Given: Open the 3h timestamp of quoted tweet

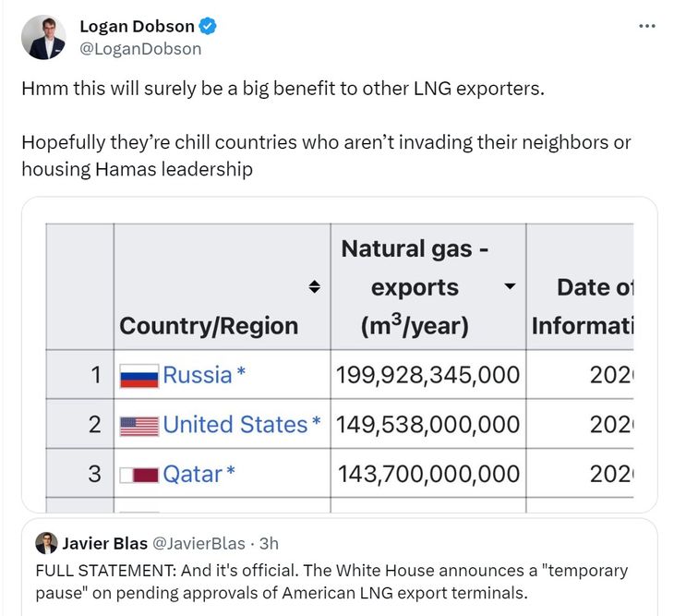Looking at the screenshot, I should coord(269,544).
